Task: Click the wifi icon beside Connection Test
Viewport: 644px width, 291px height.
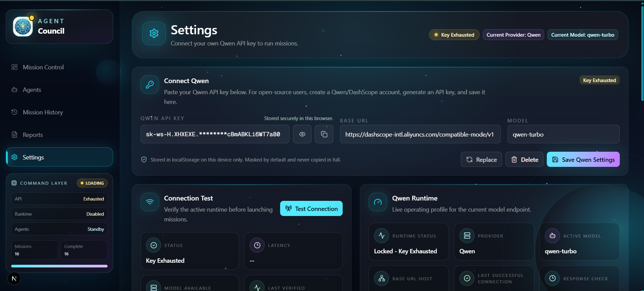Action: point(150,202)
